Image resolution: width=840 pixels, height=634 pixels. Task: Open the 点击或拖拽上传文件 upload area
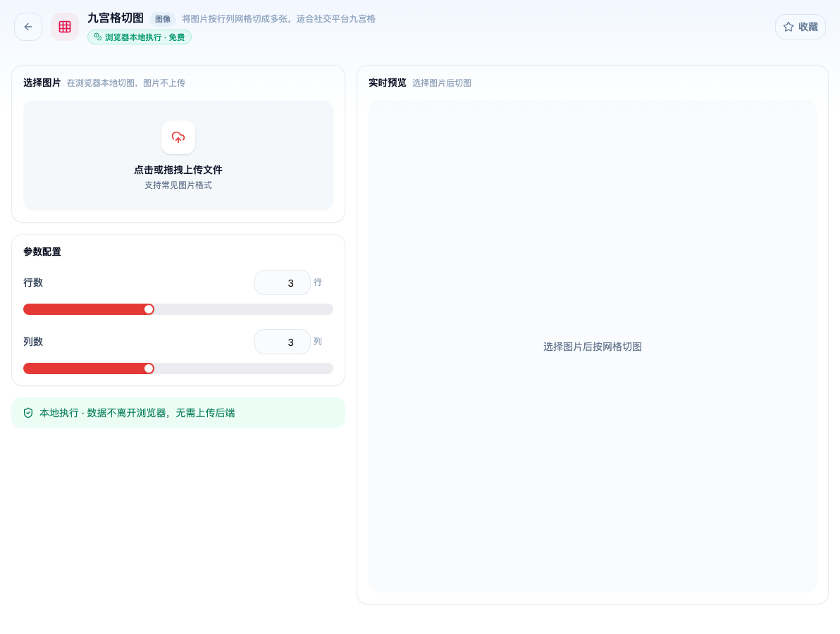[178, 155]
